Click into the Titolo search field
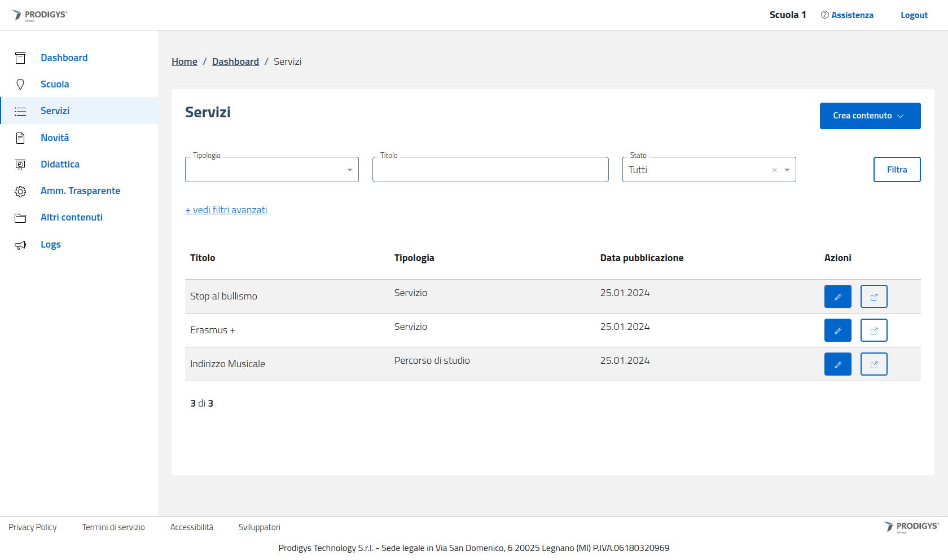 (x=490, y=170)
